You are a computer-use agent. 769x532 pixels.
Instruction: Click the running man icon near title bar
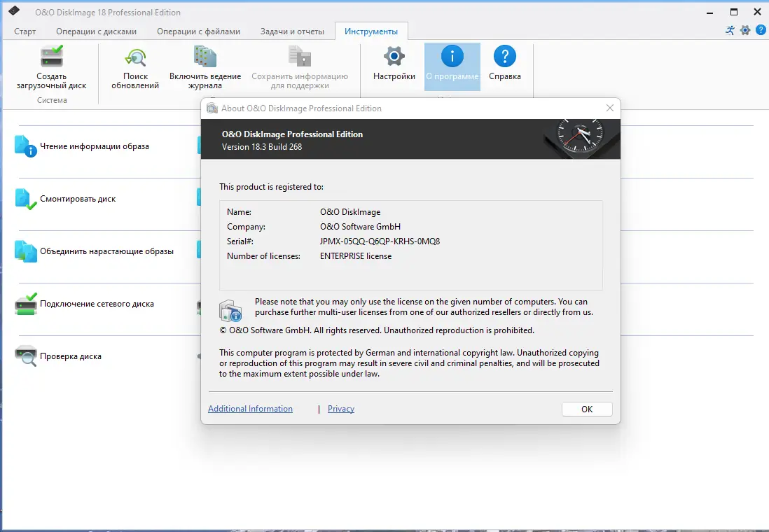click(729, 31)
